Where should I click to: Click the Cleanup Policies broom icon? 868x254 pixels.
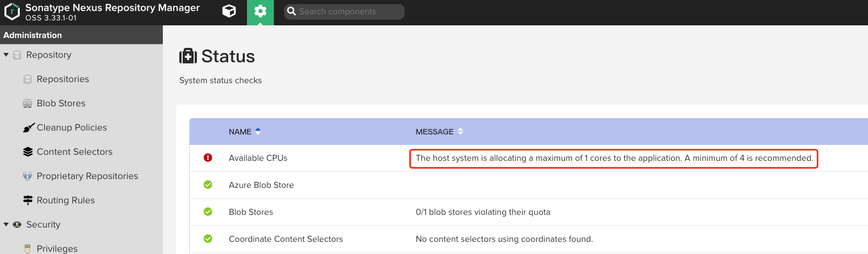28,128
